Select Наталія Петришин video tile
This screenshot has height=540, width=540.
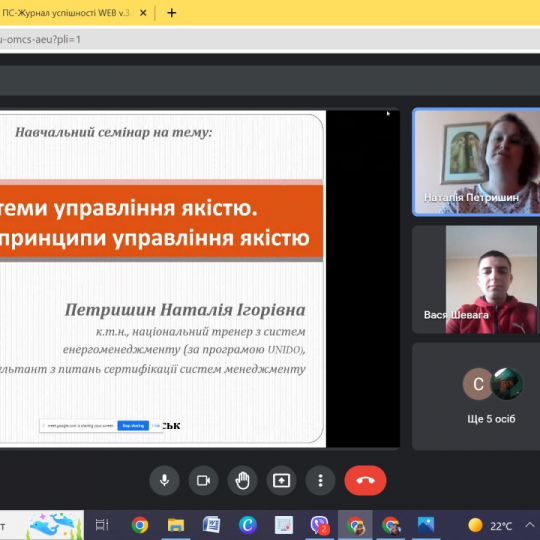[476, 162]
